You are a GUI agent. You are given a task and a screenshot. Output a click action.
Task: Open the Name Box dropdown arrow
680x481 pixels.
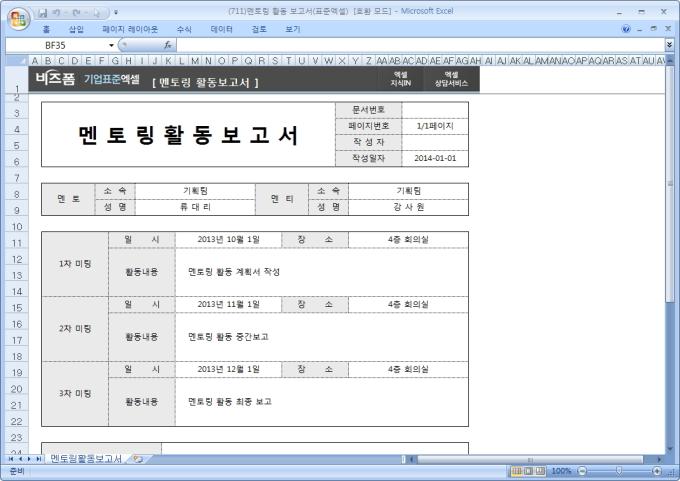pyautogui.click(x=111, y=45)
